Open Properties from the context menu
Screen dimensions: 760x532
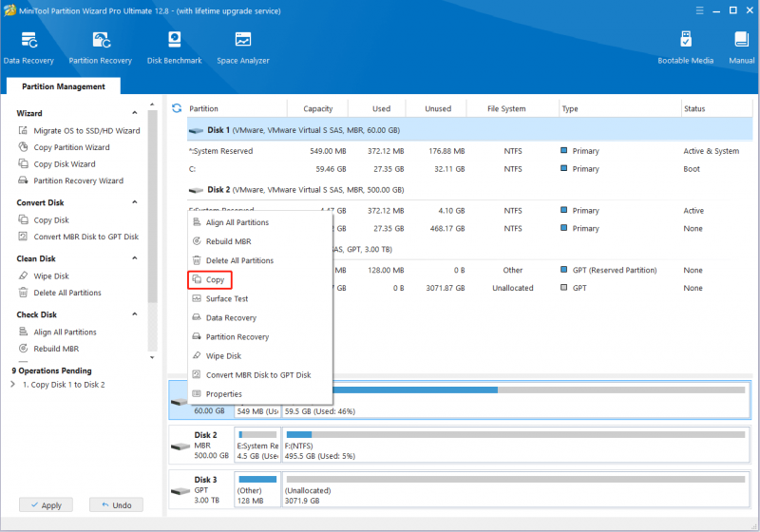tap(260, 394)
